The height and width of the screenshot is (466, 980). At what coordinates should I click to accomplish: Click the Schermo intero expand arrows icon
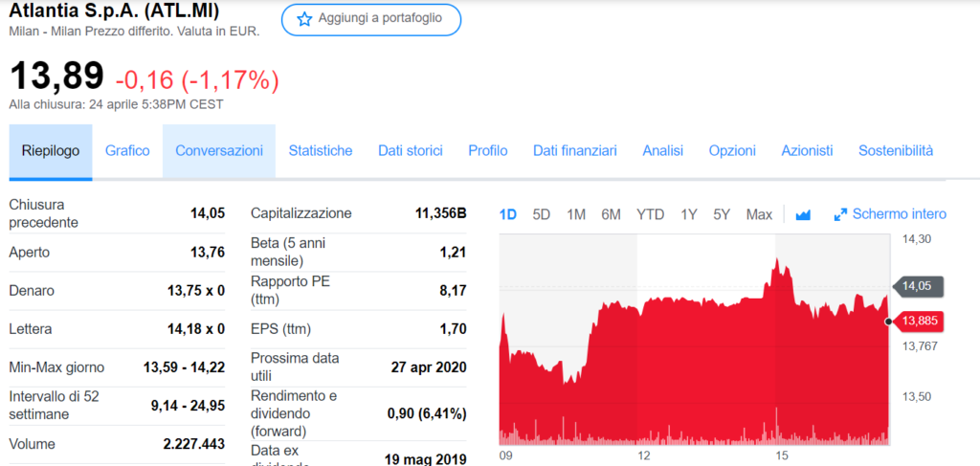tap(840, 215)
